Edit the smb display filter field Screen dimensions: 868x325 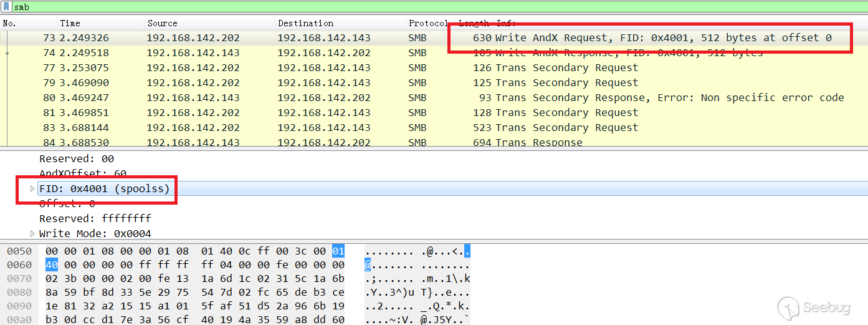439,7
